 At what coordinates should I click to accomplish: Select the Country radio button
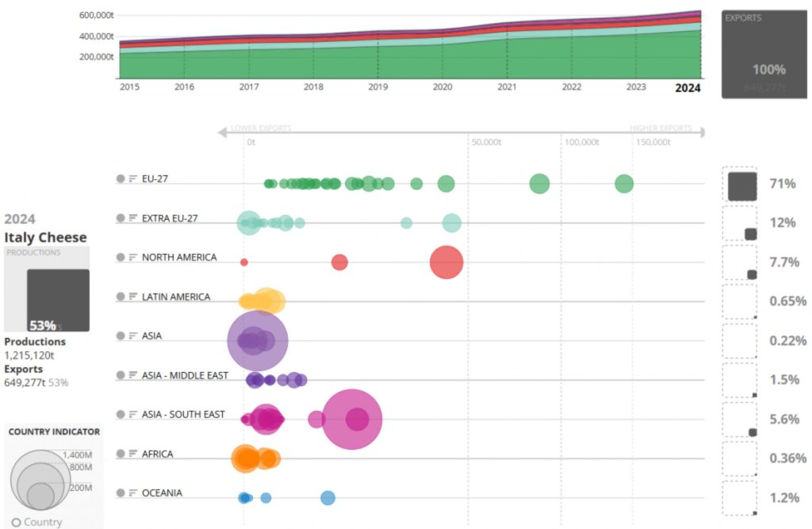click(15, 521)
